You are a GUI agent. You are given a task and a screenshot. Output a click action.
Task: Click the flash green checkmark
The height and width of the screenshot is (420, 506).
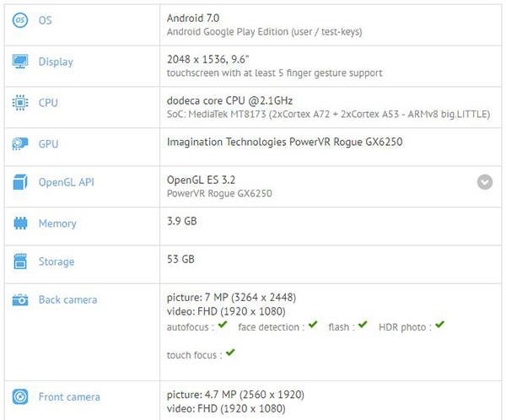coord(362,325)
